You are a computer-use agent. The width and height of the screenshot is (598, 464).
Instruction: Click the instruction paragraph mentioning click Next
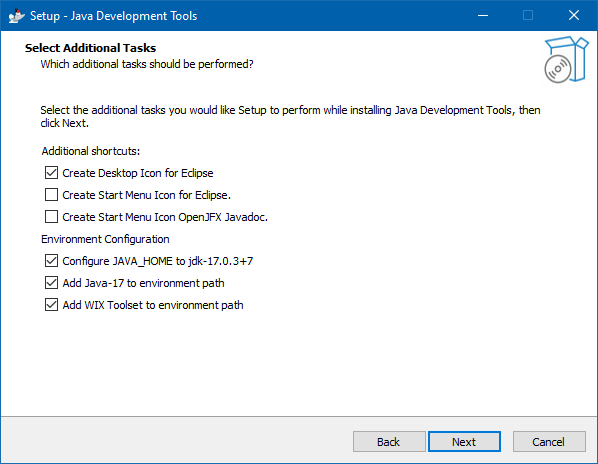point(290,117)
